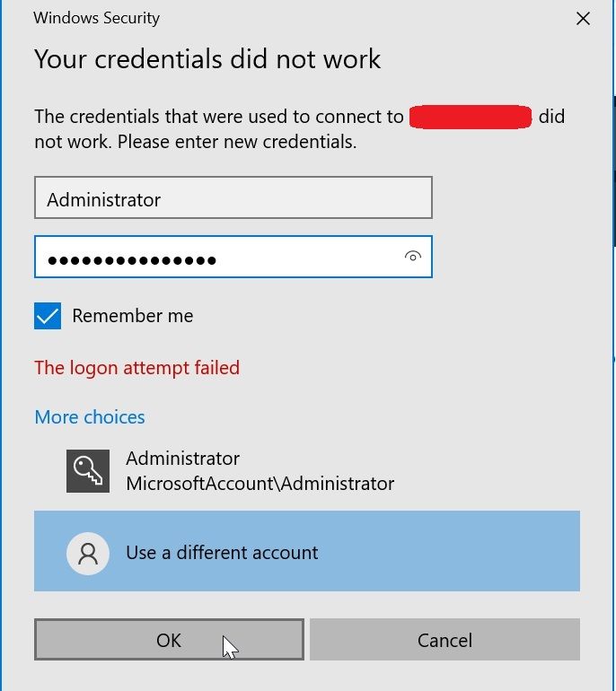
Task: Click the key icon beside Administrator account
Action: [88, 471]
